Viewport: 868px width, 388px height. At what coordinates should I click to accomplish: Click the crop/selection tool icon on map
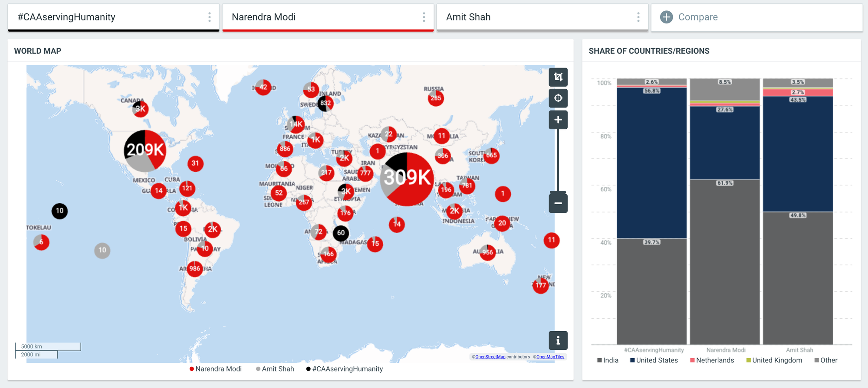558,77
